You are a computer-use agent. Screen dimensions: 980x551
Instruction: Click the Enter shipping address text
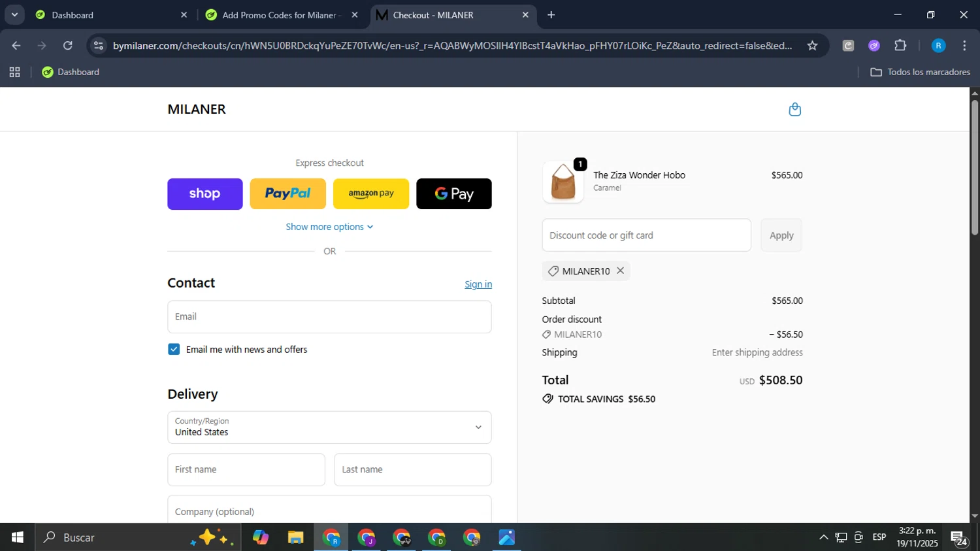[757, 352]
